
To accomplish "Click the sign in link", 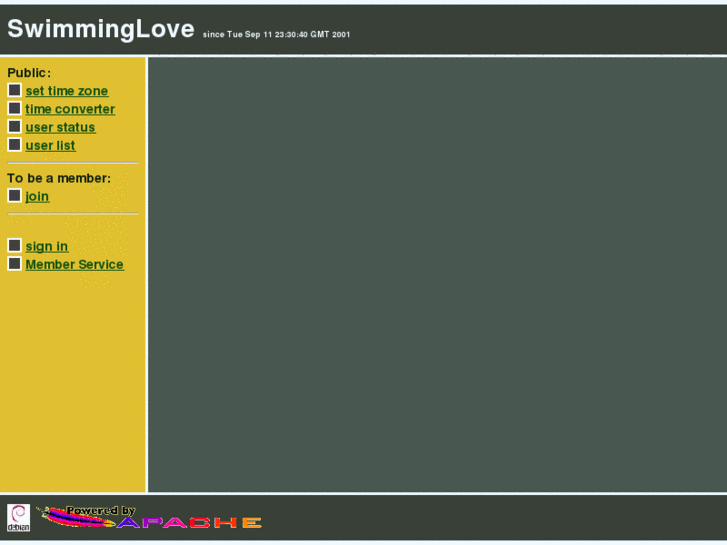I will coord(47,246).
